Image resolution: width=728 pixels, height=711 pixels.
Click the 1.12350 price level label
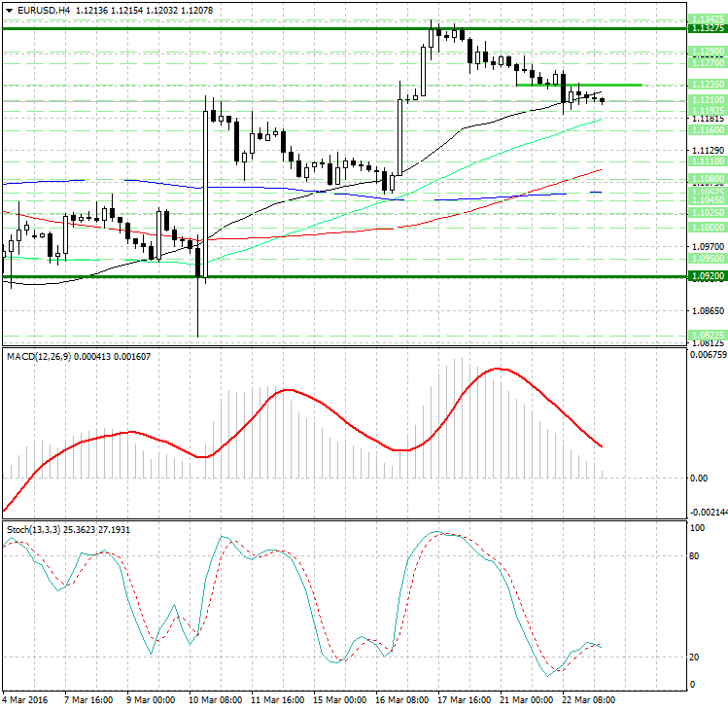[x=708, y=84]
